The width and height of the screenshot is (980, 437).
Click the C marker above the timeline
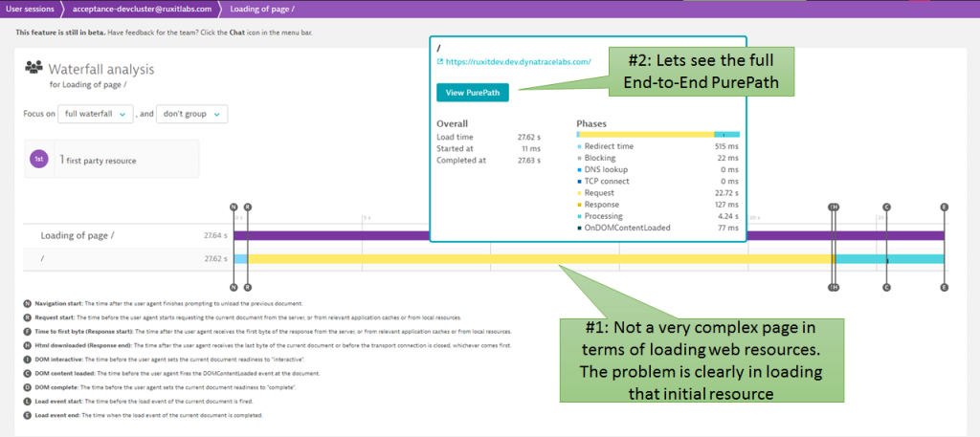tap(886, 206)
